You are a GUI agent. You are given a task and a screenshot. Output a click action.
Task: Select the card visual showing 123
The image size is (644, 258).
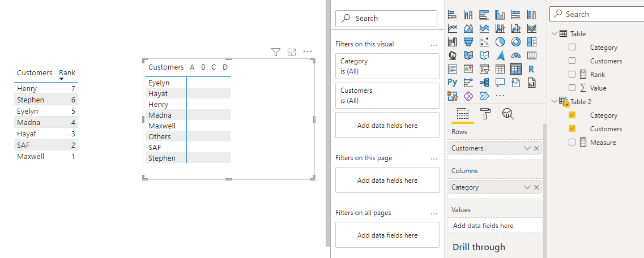click(532, 55)
